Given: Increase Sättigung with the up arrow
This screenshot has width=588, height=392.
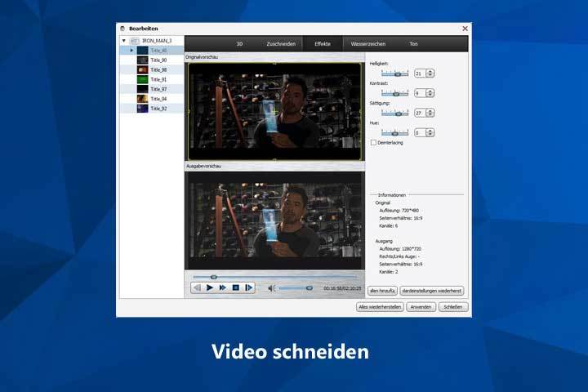Looking at the screenshot, I should (x=430, y=111).
